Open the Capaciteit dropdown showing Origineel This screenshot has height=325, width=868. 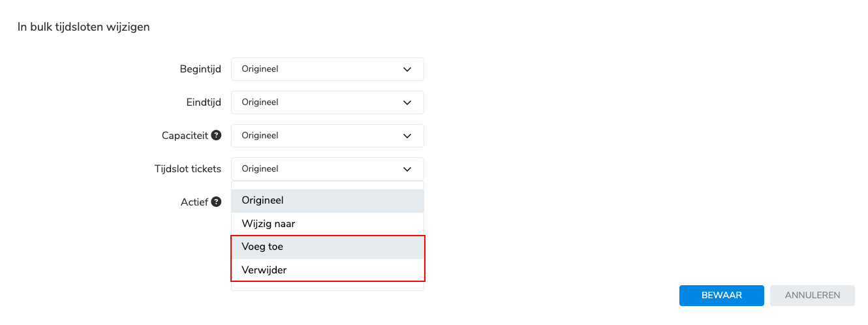pyautogui.click(x=328, y=136)
